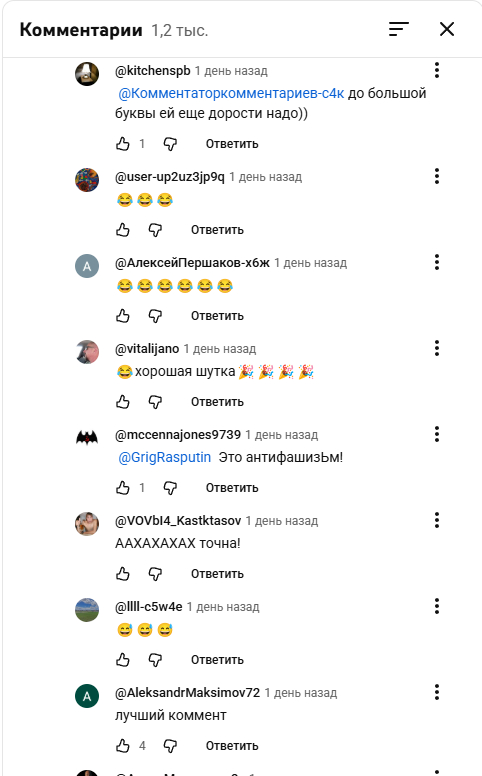Screen dimensions: 482x776
Task: Like the 'лучший коммент' comment
Action: [123, 746]
